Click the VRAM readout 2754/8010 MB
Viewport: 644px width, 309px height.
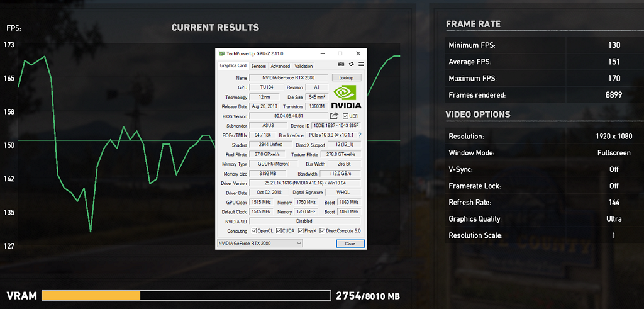point(368,296)
